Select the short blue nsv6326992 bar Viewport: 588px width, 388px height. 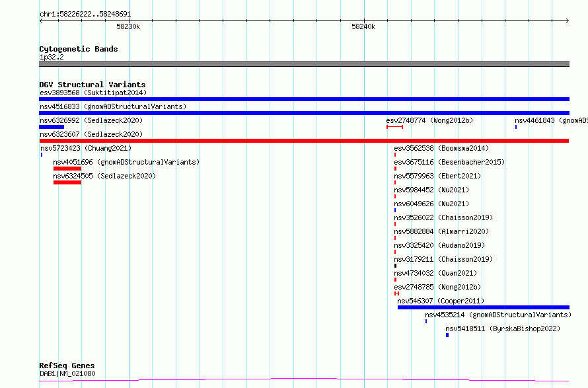(52, 127)
